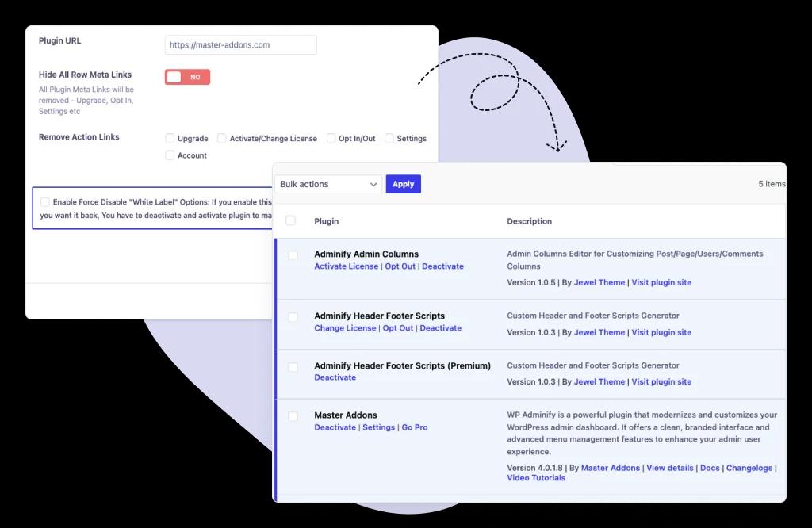Check the Account checkbox
Image resolution: width=812 pixels, height=528 pixels.
click(x=170, y=155)
